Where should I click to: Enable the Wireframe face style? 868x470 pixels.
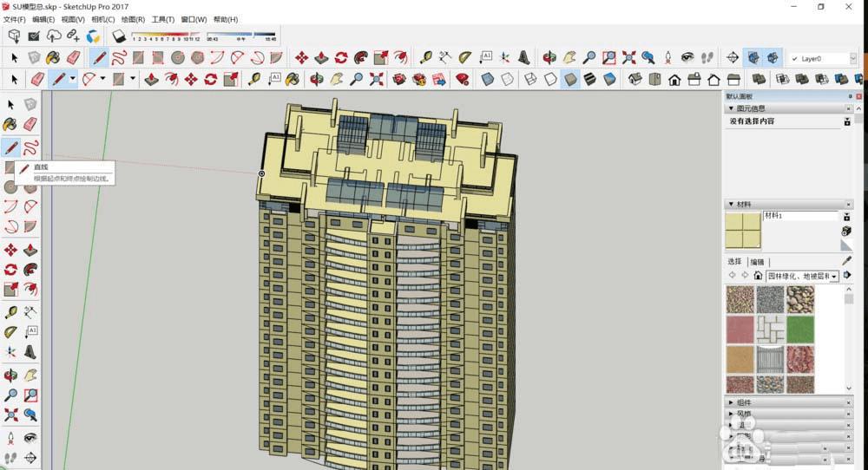(529, 80)
